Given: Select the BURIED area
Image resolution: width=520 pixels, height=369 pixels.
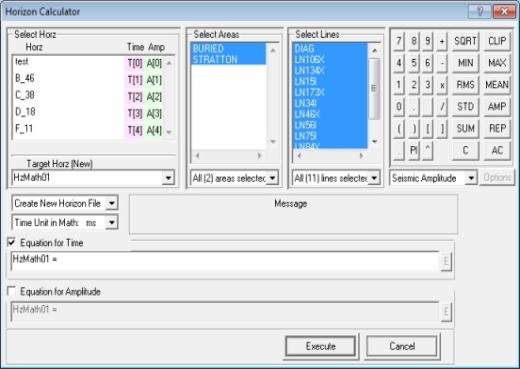Looking at the screenshot, I should (228, 48).
